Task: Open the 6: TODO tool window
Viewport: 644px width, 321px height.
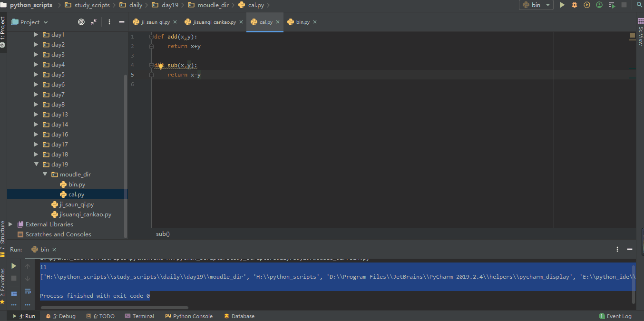Action: [100, 316]
